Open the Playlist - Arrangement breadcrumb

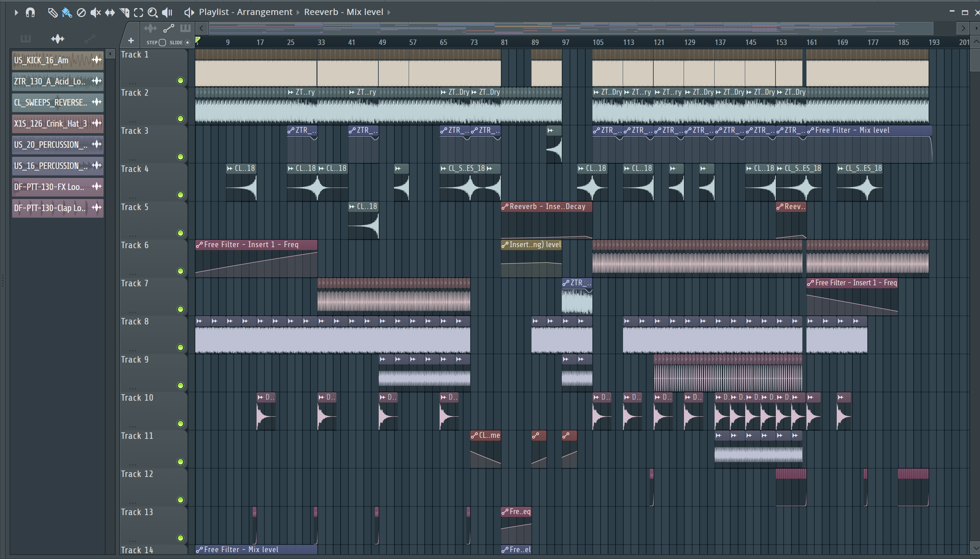tap(246, 12)
